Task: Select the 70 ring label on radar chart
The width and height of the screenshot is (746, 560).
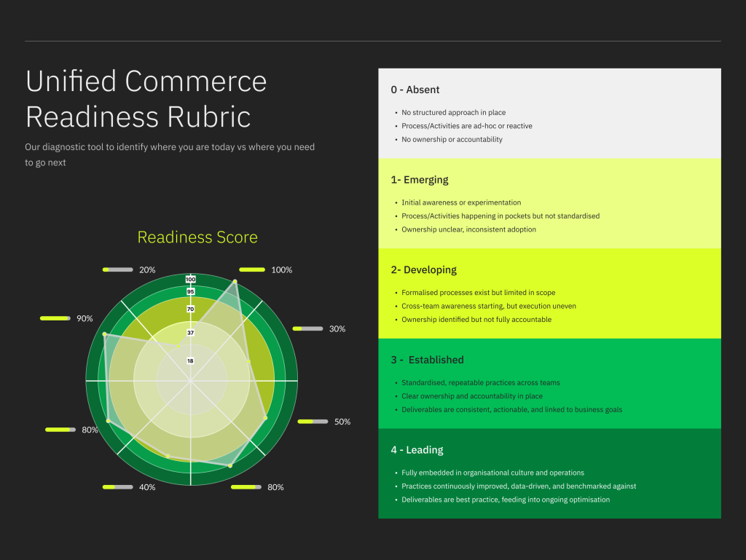Action: tap(191, 309)
